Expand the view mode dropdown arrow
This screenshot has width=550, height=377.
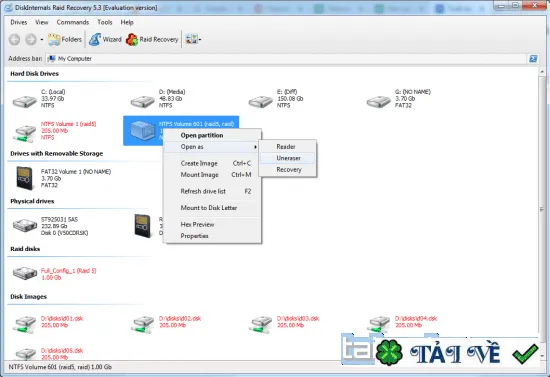200,40
